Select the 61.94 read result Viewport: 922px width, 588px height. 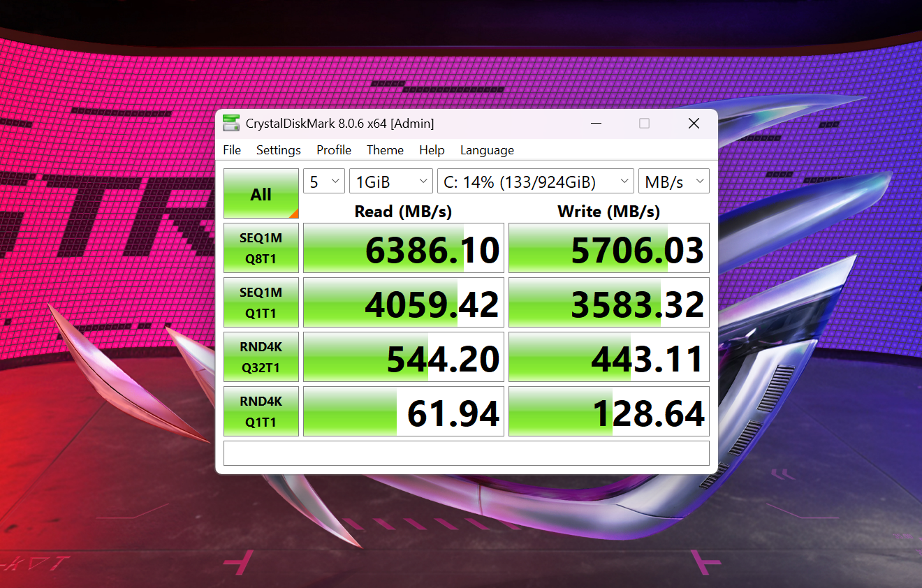coord(404,411)
